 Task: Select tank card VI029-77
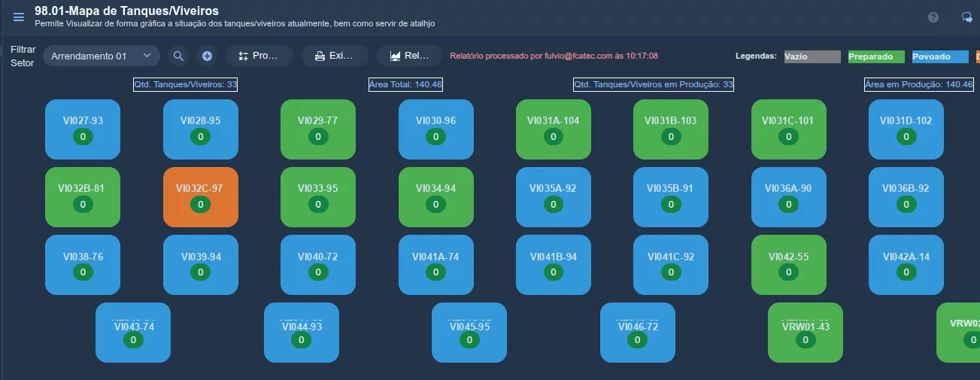point(318,129)
